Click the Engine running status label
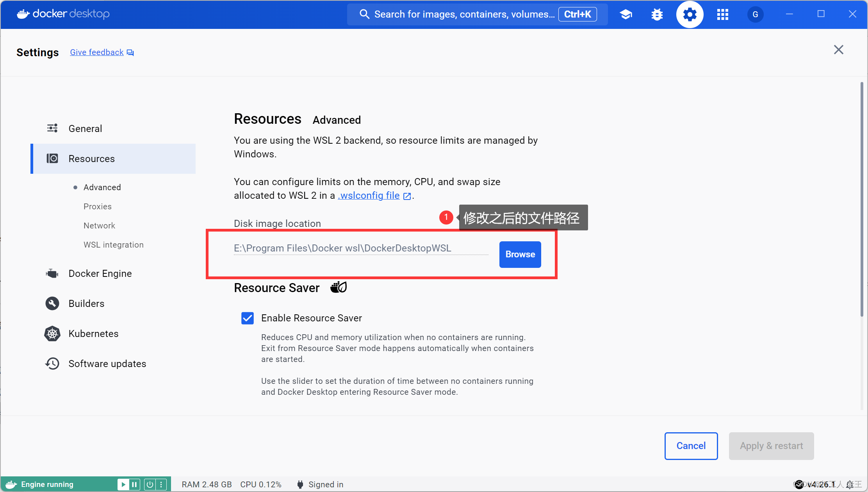Image resolution: width=868 pixels, height=492 pixels. pos(47,485)
